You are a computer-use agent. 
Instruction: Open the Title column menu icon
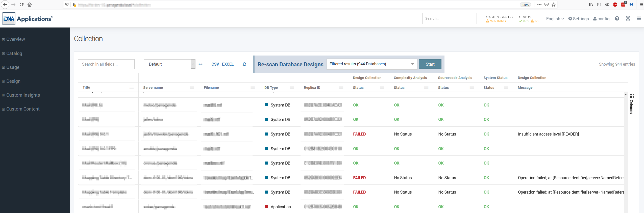coord(132,87)
